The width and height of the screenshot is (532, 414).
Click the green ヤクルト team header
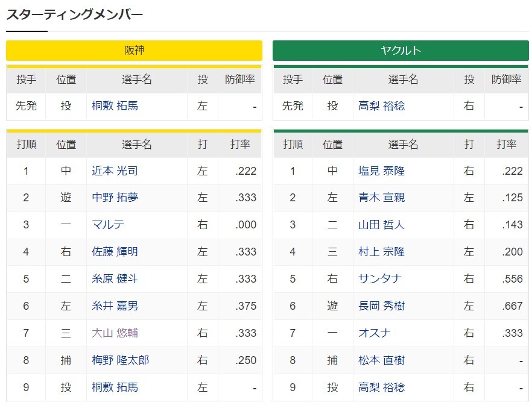click(401, 51)
